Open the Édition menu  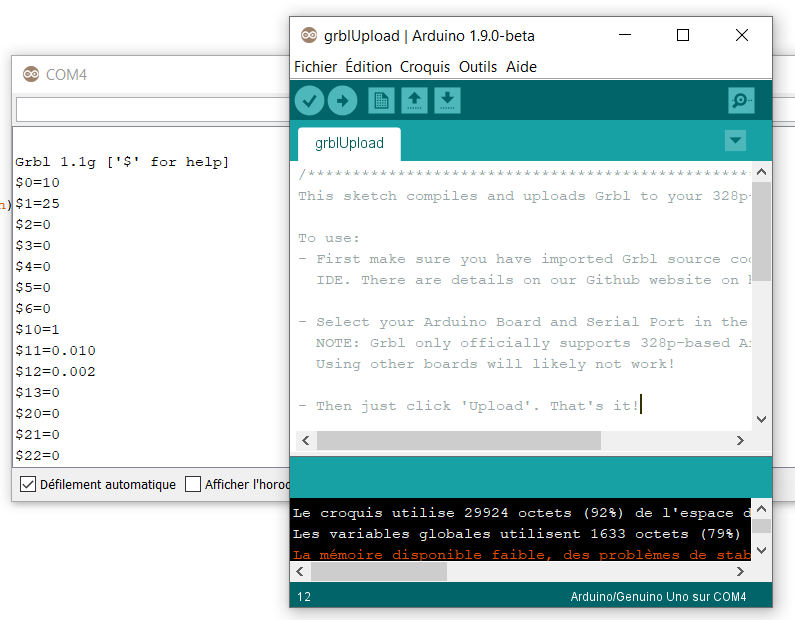coord(369,67)
